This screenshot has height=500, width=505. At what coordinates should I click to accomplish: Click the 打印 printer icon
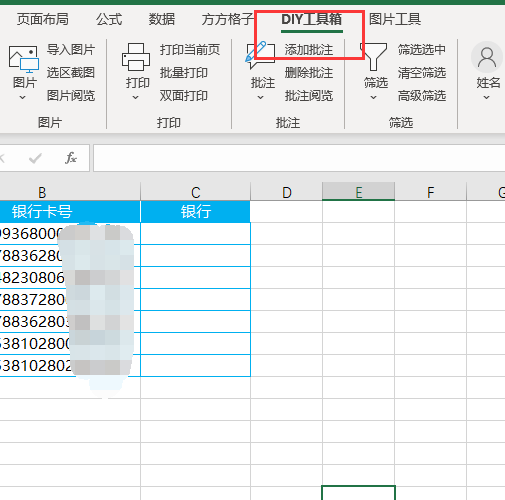[136, 57]
